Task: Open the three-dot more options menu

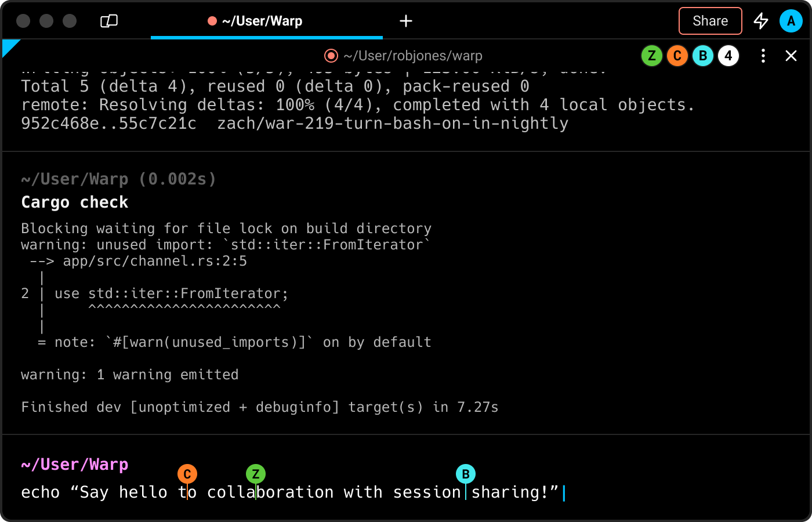Action: (763, 56)
